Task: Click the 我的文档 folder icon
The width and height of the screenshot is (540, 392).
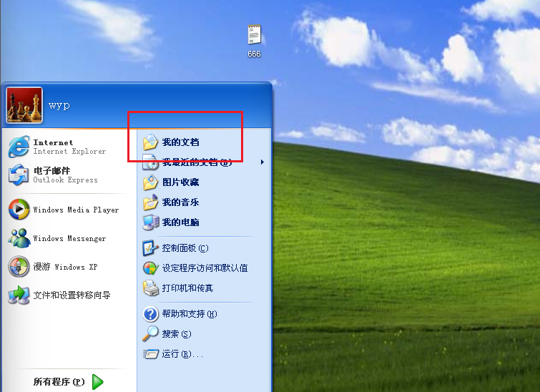Action: click(150, 142)
